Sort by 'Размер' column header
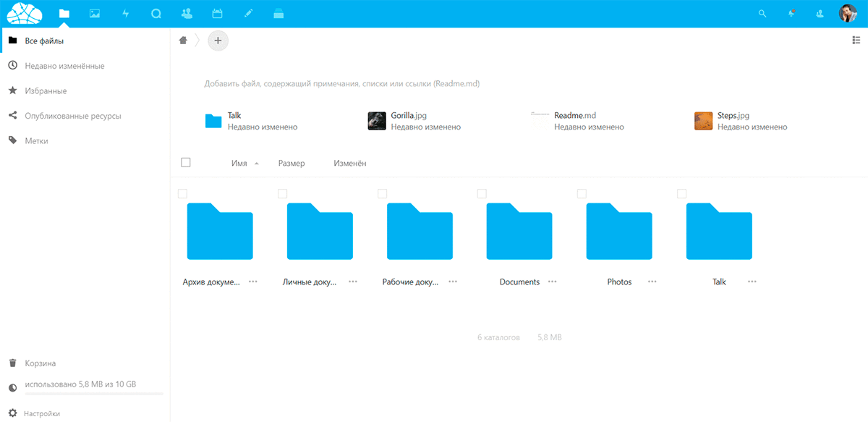The width and height of the screenshot is (868, 422). [x=292, y=164]
